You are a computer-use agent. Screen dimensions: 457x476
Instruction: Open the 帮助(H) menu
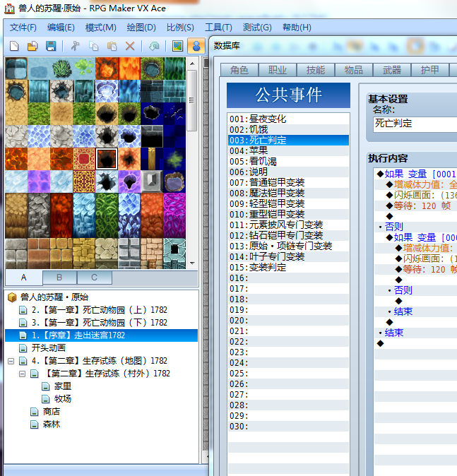point(297,28)
